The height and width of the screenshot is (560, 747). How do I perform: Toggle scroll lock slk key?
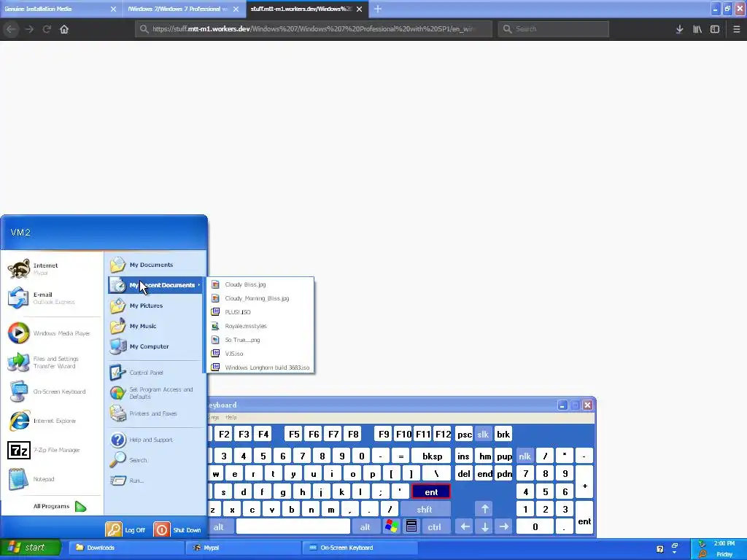[483, 435]
